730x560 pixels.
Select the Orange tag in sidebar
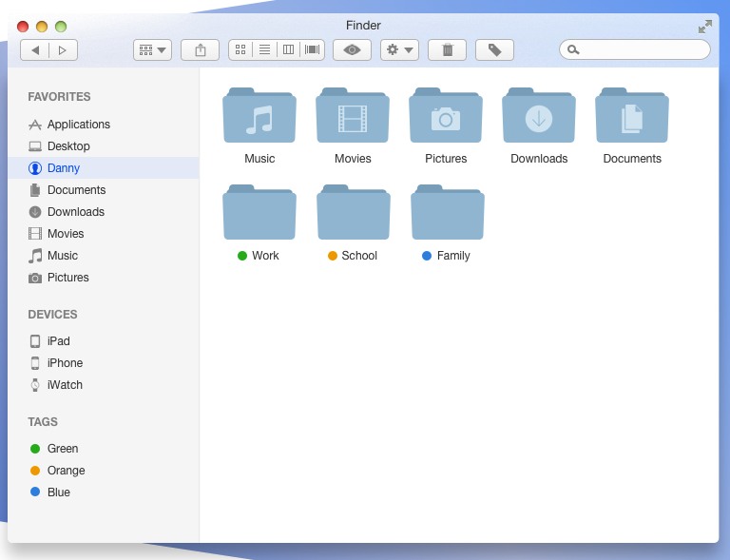pyautogui.click(x=66, y=471)
